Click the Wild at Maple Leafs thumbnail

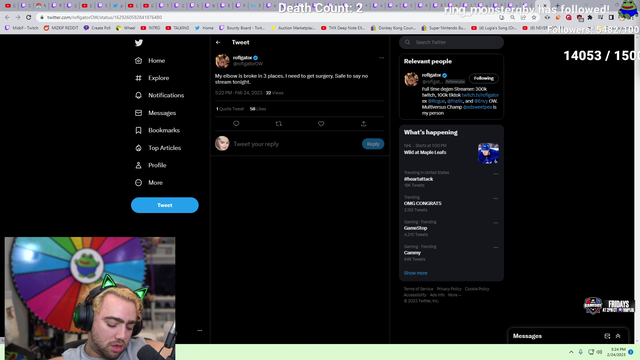pos(488,153)
